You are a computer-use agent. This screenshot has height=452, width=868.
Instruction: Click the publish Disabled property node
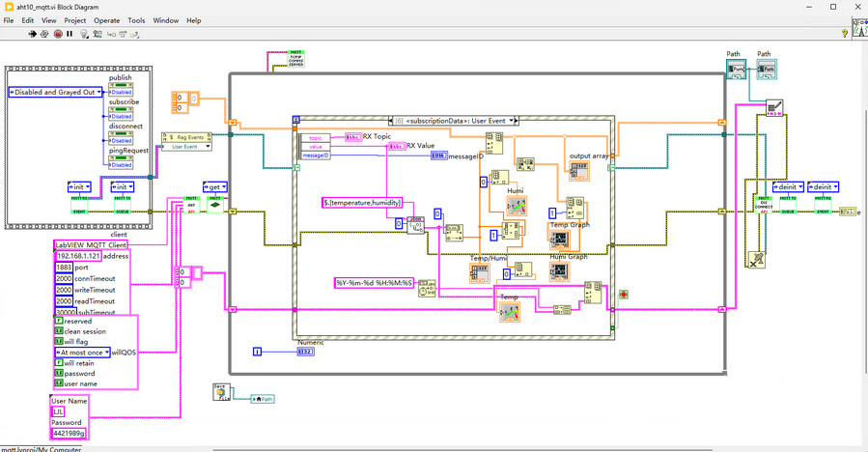(121, 89)
